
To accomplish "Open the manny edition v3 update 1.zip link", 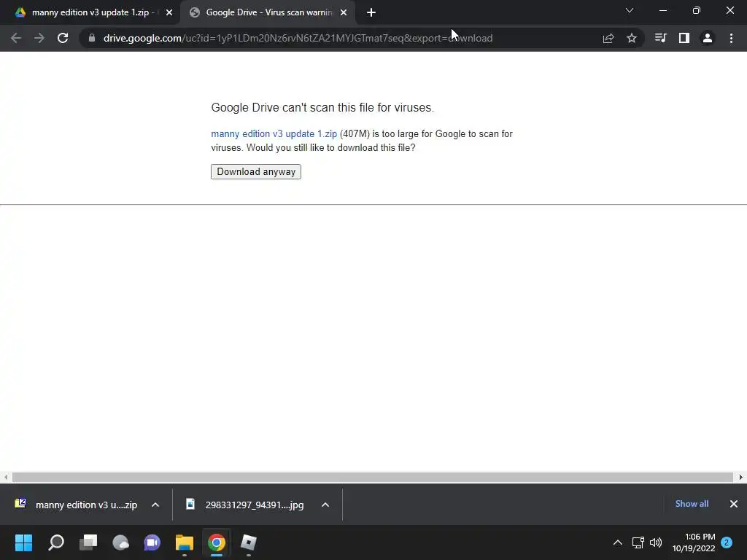I will (x=274, y=134).
